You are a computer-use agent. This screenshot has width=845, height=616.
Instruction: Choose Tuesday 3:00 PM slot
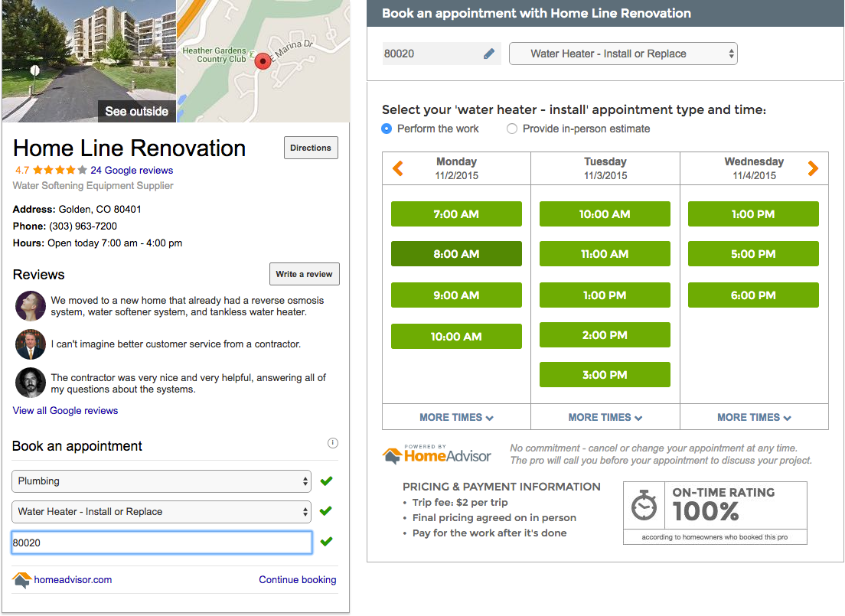tap(605, 374)
